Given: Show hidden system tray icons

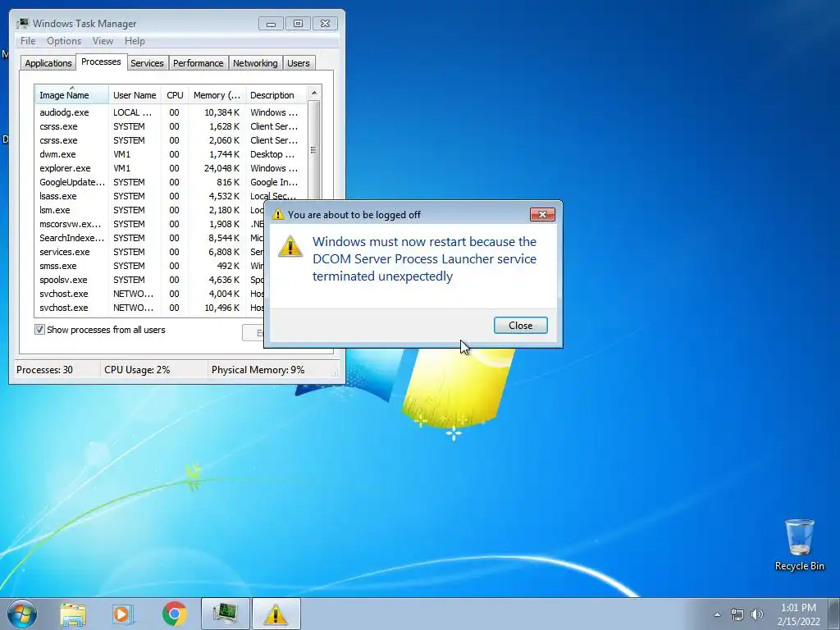Looking at the screenshot, I should point(717,614).
